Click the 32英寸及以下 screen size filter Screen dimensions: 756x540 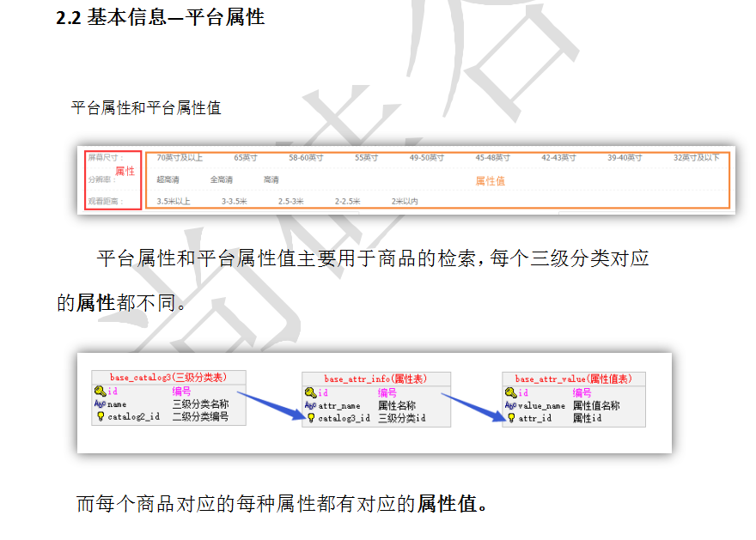pos(696,158)
